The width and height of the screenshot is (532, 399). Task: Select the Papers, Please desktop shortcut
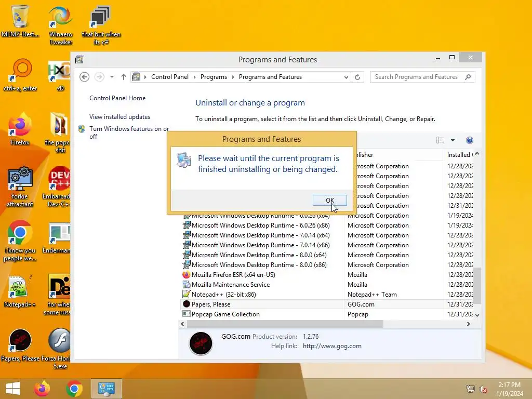[x=20, y=345]
